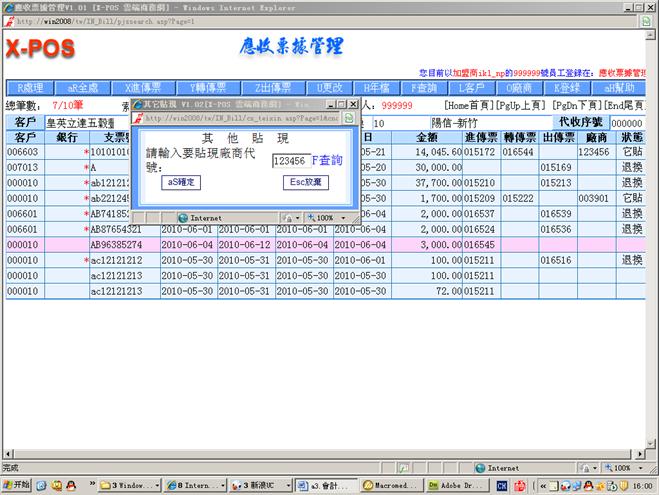659x495 pixels.
Task: Click the aS確定 confirm button in popup
Action: tap(182, 183)
